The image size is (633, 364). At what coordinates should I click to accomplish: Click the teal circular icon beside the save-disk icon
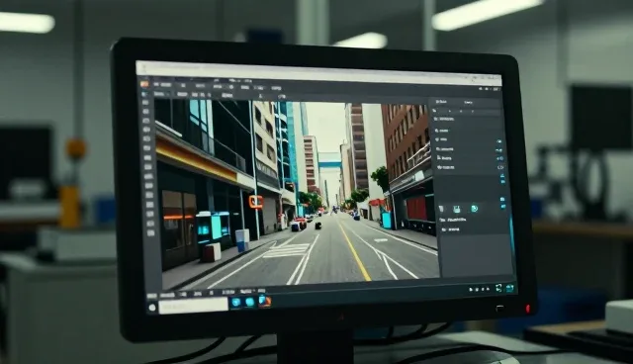tap(475, 209)
